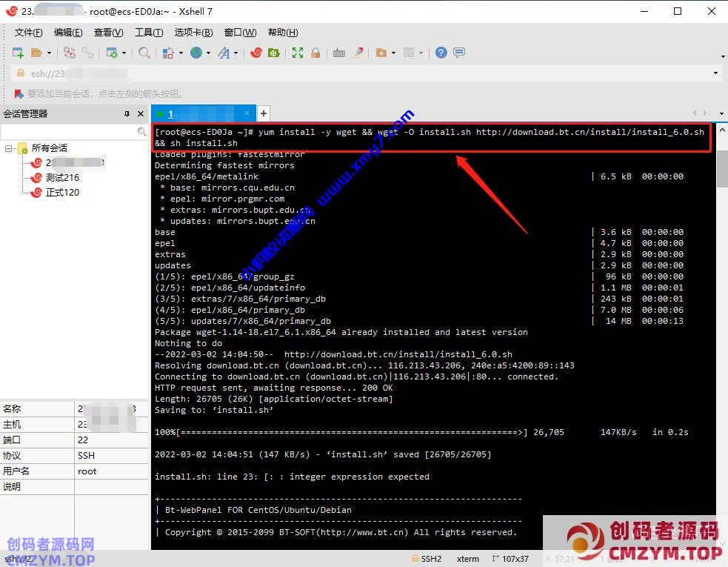Pin the Session Manager panel

tap(127, 114)
